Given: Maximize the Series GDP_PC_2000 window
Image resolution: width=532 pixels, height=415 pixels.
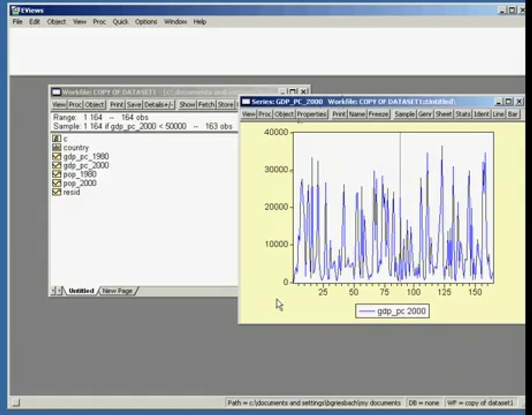Looking at the screenshot, I should click(x=508, y=101).
